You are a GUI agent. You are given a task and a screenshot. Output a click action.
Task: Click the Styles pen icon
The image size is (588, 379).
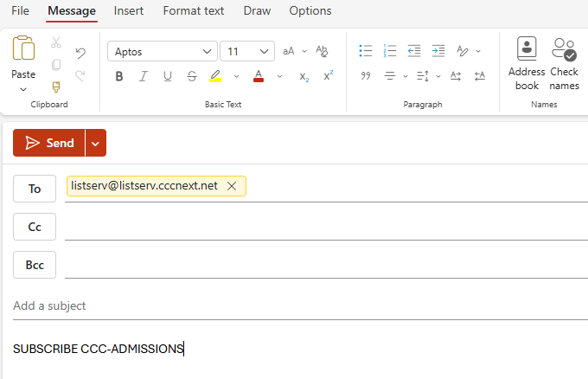point(463,51)
